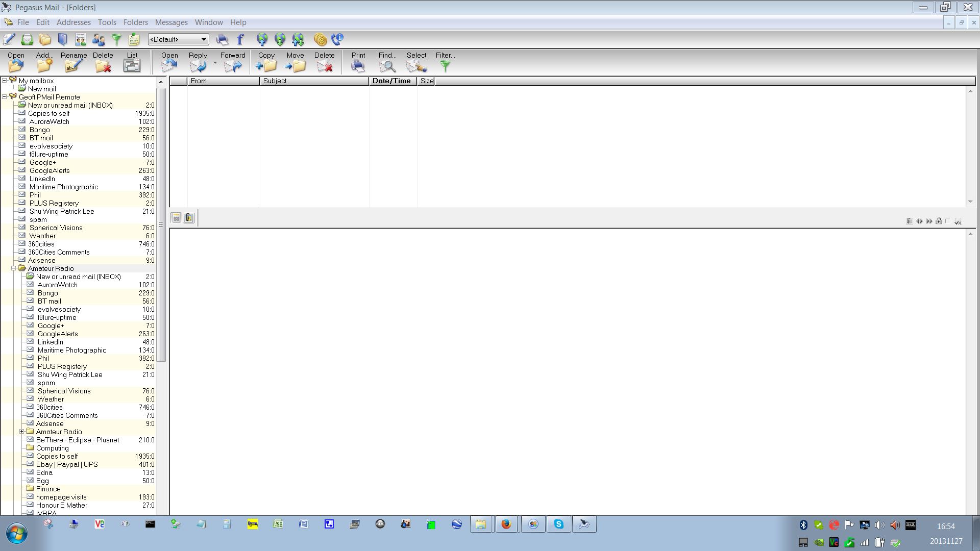Image resolution: width=980 pixels, height=551 pixels.
Task: Collapse the My mailbox tree node
Action: pos(5,81)
